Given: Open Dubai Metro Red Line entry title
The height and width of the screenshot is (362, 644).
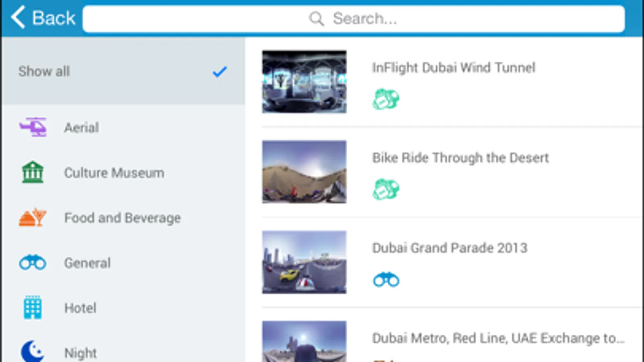Looking at the screenshot, I should click(x=498, y=338).
